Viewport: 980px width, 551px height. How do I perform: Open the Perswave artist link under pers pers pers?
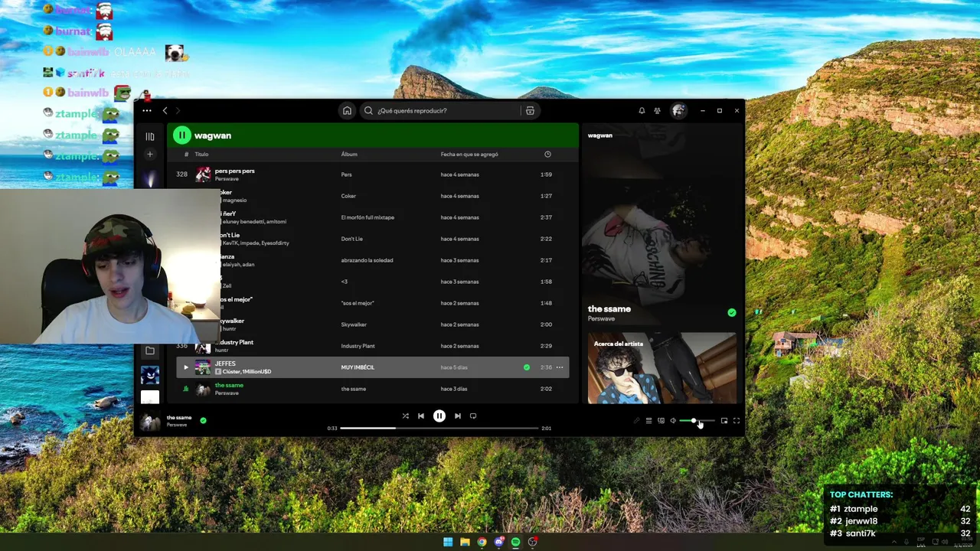pyautogui.click(x=227, y=179)
